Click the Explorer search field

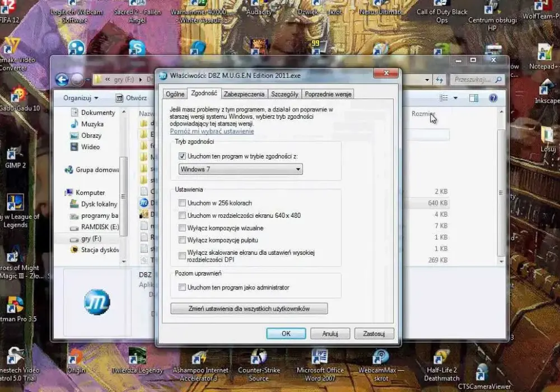[x=477, y=80]
